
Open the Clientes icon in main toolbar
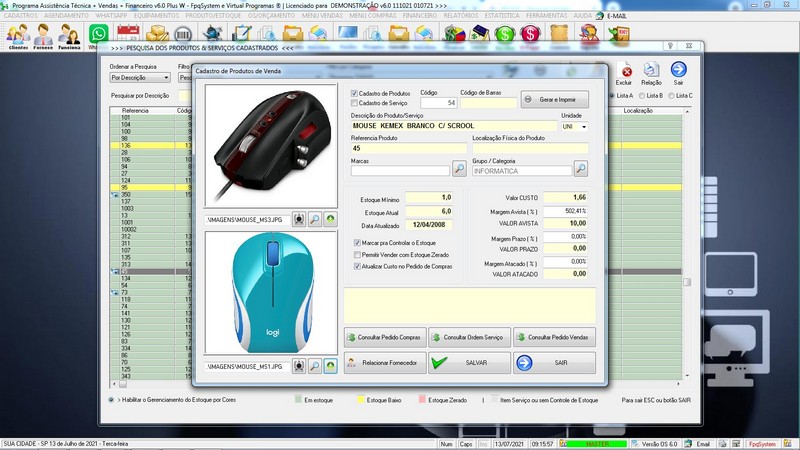click(18, 37)
